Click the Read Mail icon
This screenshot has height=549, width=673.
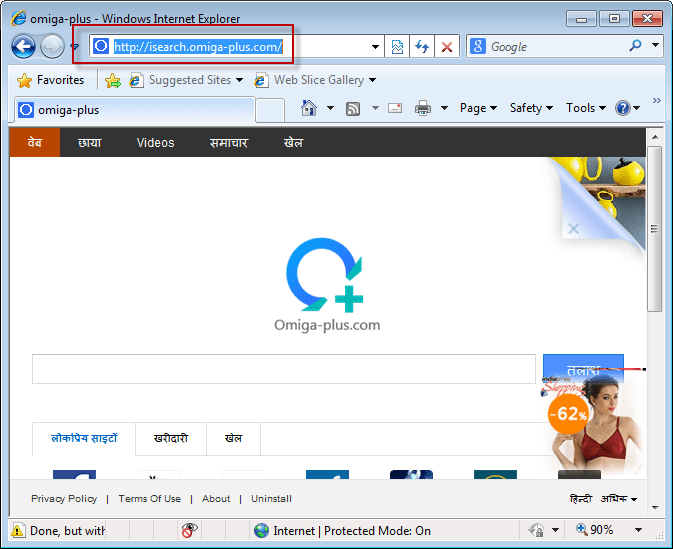click(395, 108)
